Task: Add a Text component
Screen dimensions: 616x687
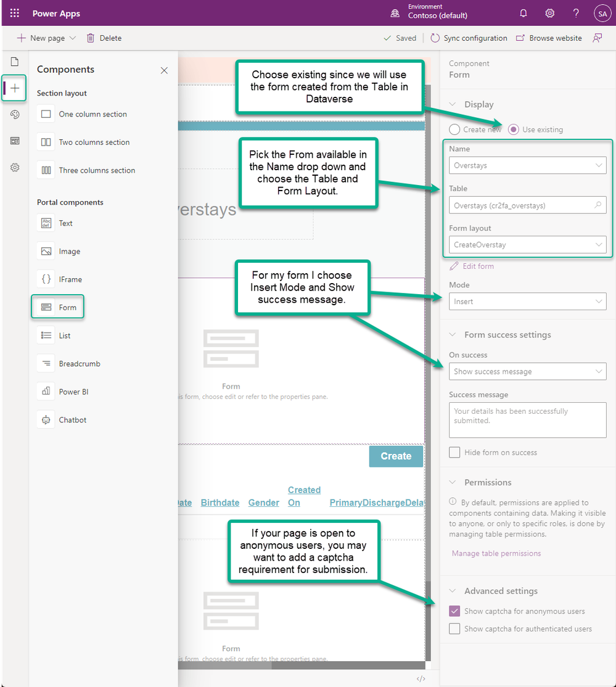Action: pyautogui.click(x=55, y=223)
